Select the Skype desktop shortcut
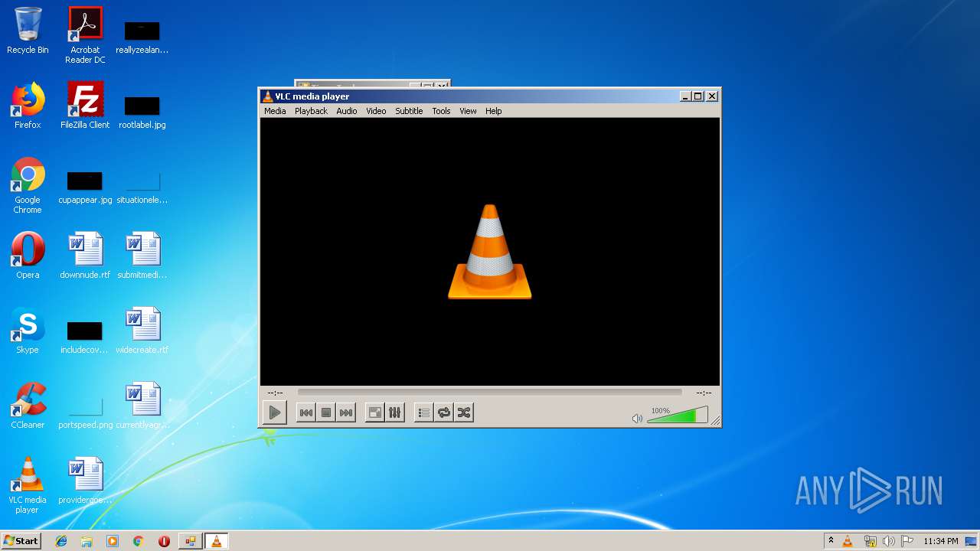The width and height of the screenshot is (980, 551). [28, 331]
